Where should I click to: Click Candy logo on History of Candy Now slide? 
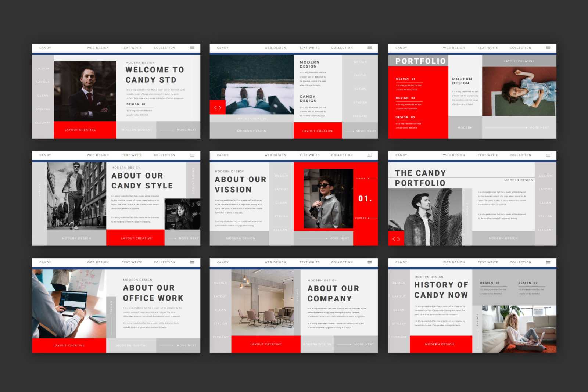click(401, 262)
